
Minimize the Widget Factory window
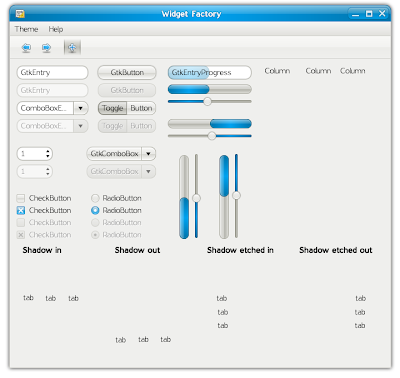click(x=356, y=14)
